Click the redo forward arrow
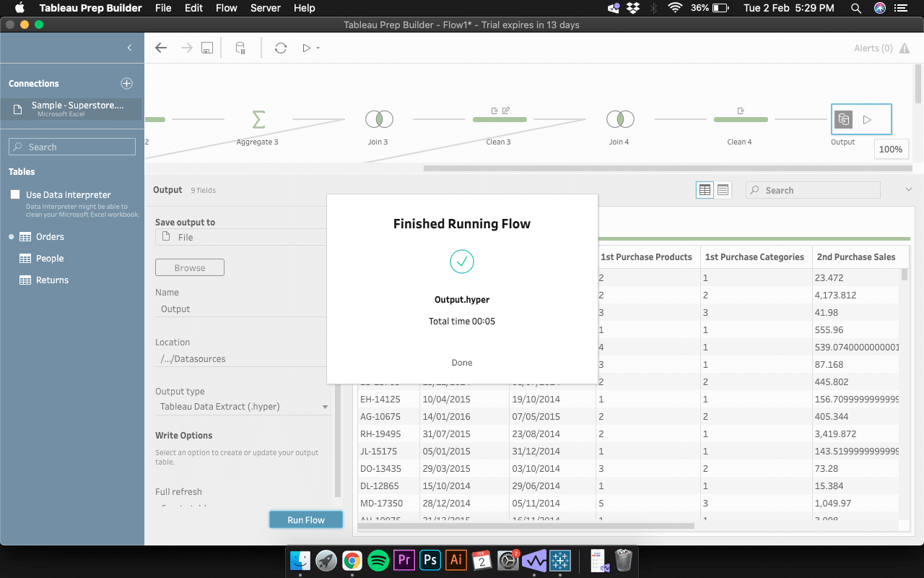This screenshot has height=578, width=924. [186, 48]
